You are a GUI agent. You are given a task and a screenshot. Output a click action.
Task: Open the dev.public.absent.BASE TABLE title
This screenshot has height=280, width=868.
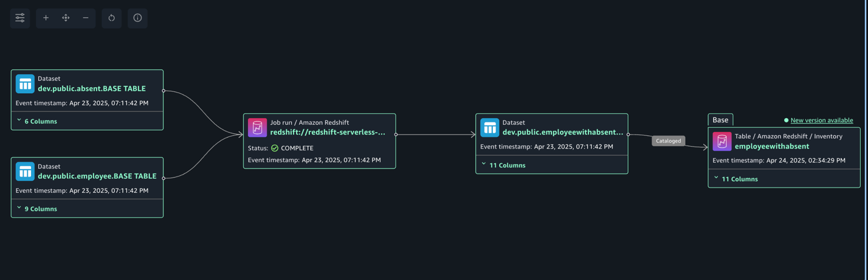pyautogui.click(x=92, y=89)
